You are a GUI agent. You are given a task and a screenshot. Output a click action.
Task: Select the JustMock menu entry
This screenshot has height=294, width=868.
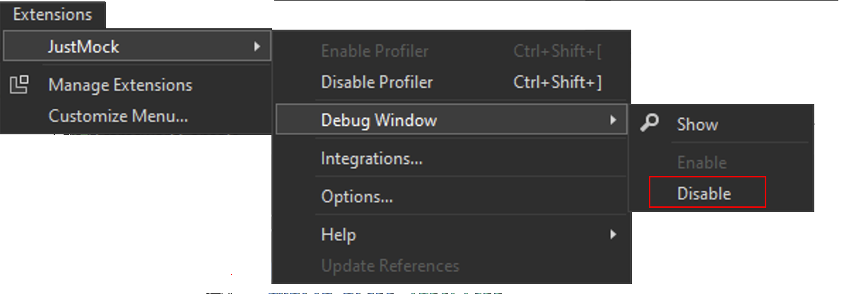(83, 47)
